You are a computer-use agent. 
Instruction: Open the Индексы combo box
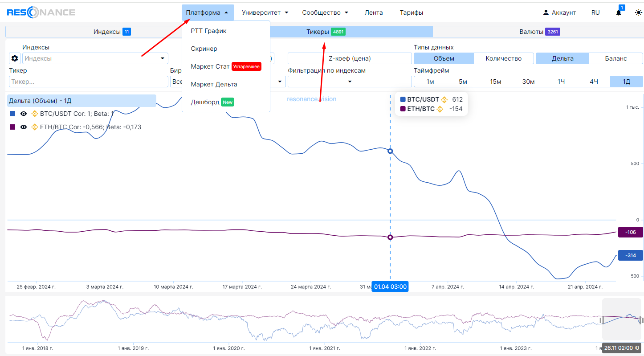point(95,58)
